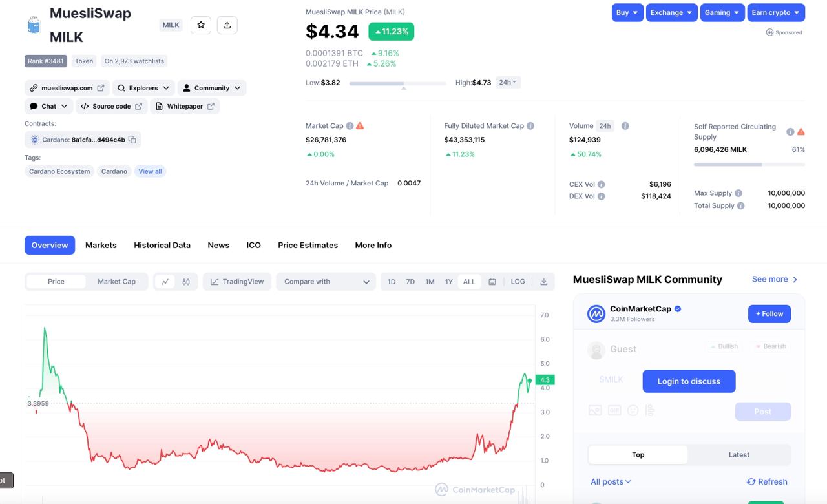
Task: Enable LOG scale on the chart
Action: 518,282
